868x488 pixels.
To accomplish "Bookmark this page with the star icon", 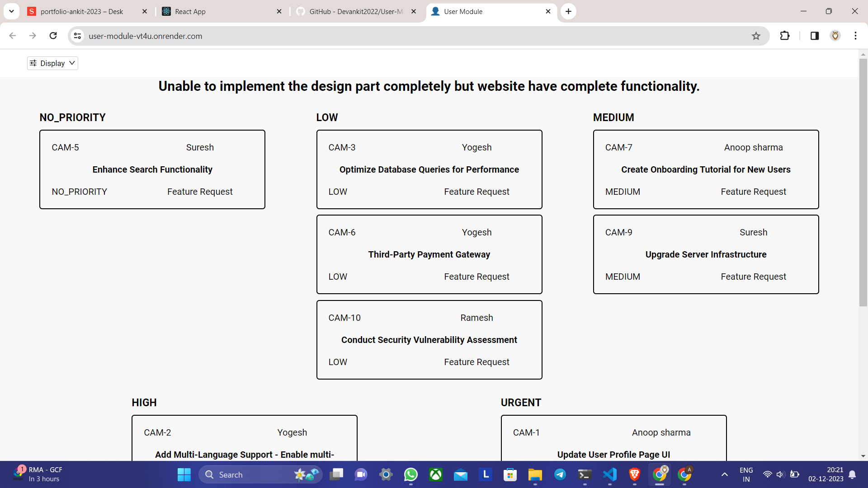I will [756, 36].
